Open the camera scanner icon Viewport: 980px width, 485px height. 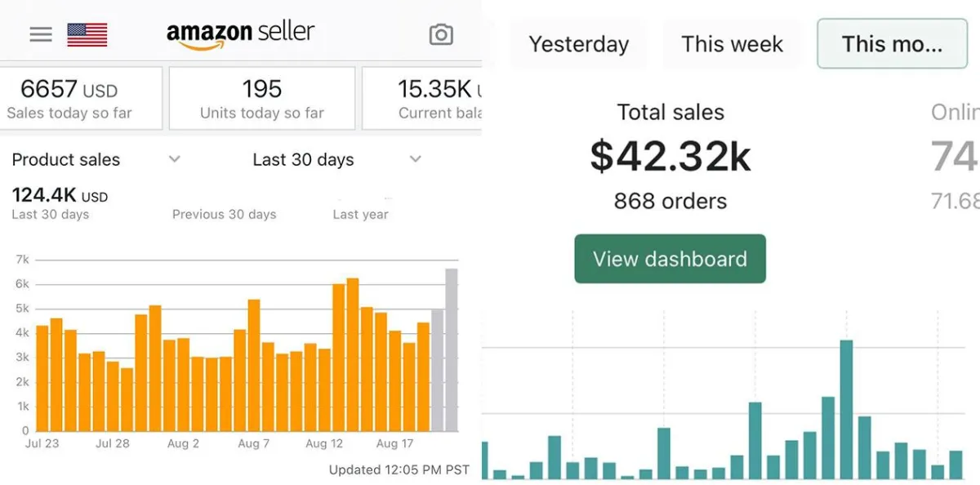pos(441,34)
